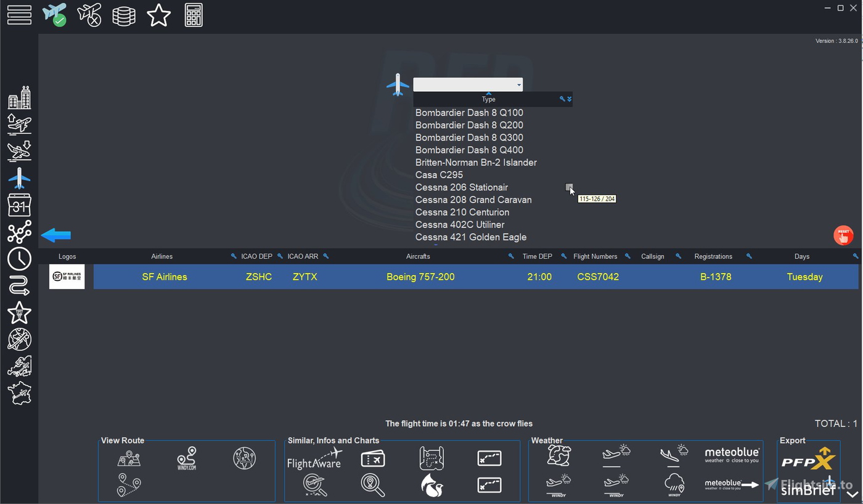Image resolution: width=863 pixels, height=504 pixels.
Task: Open the plane with wrench tool in top toolbar
Action: (x=89, y=15)
